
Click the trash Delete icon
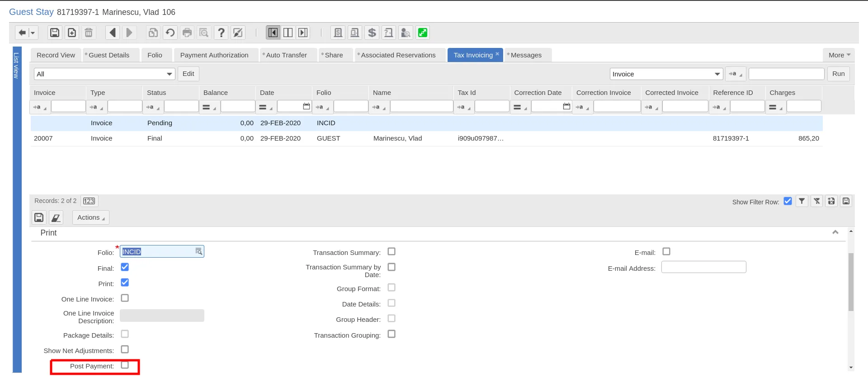tap(89, 33)
